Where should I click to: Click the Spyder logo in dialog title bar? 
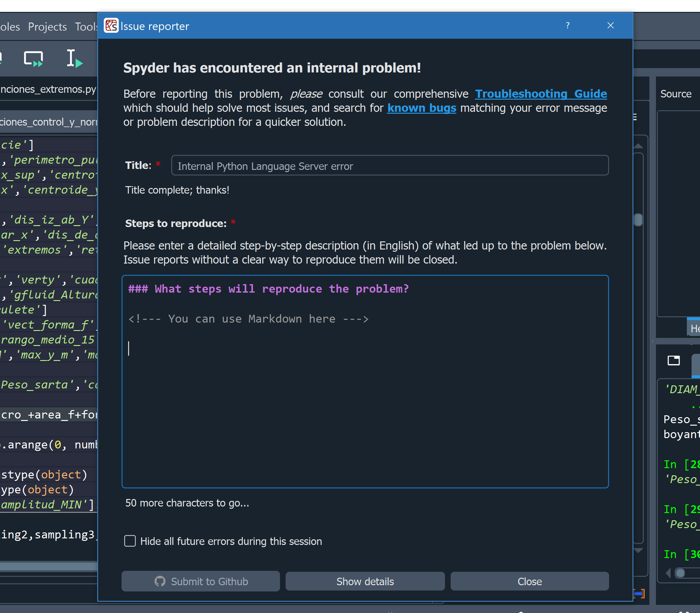[111, 26]
